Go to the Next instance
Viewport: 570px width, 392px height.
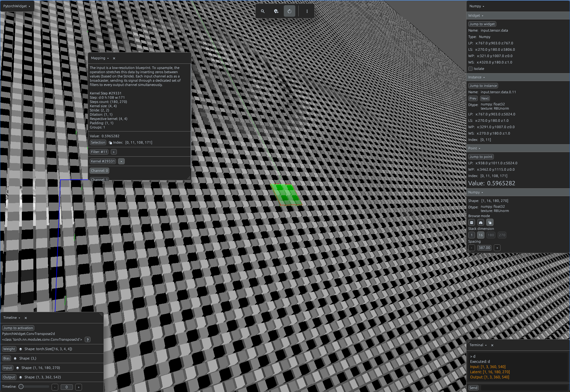[485, 98]
